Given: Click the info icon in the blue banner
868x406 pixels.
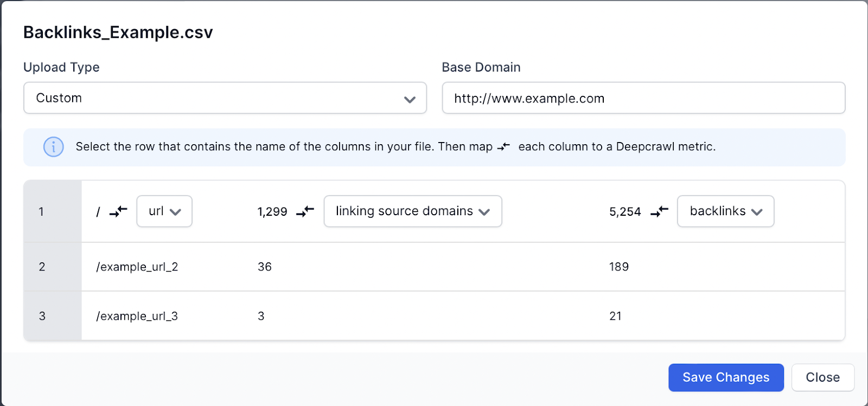Looking at the screenshot, I should coord(53,147).
